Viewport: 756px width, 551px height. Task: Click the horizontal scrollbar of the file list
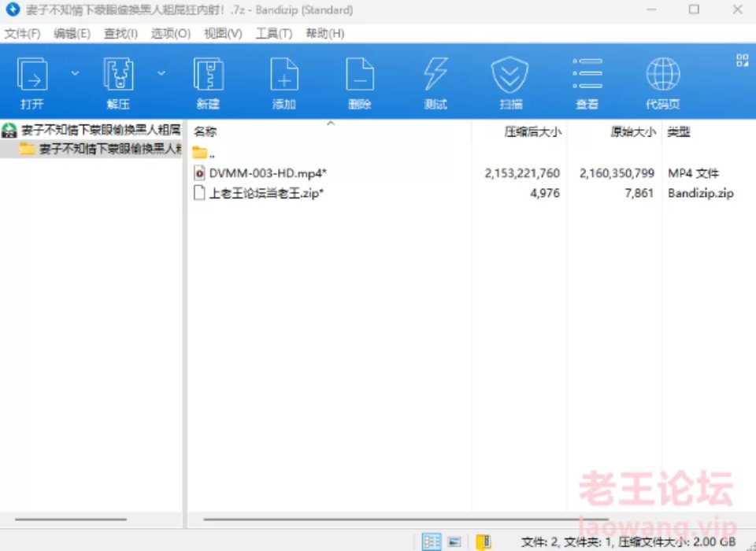point(405,520)
